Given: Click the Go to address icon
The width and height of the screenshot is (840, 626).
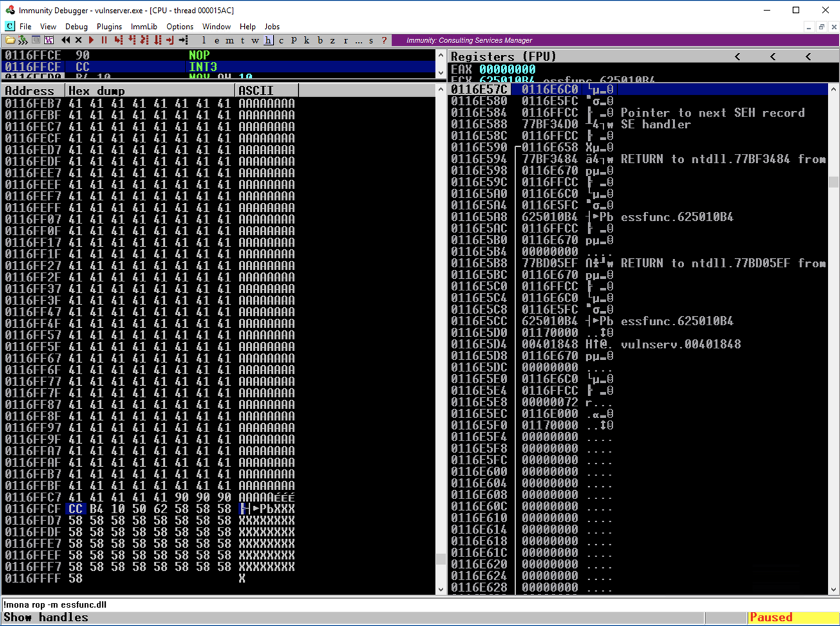Looking at the screenshot, I should pos(183,40).
